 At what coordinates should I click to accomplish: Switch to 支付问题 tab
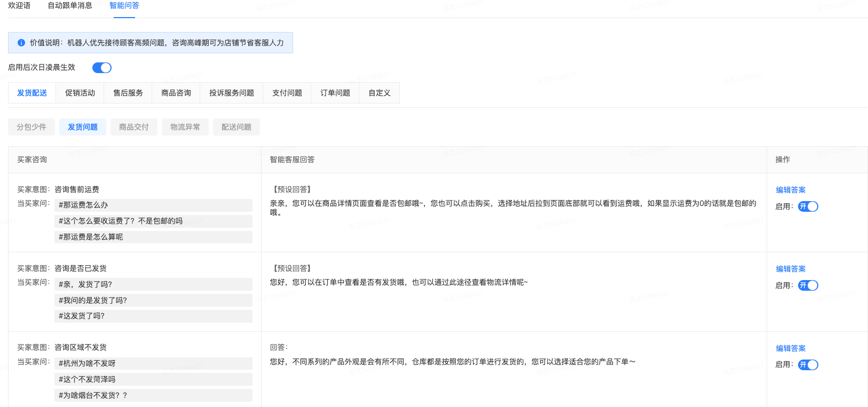pos(287,93)
